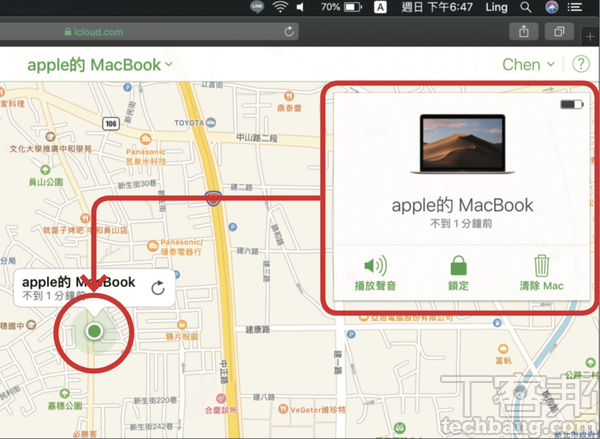Image resolution: width=600 pixels, height=439 pixels.
Task: Click the 建康路 road label
Action: (x=258, y=329)
